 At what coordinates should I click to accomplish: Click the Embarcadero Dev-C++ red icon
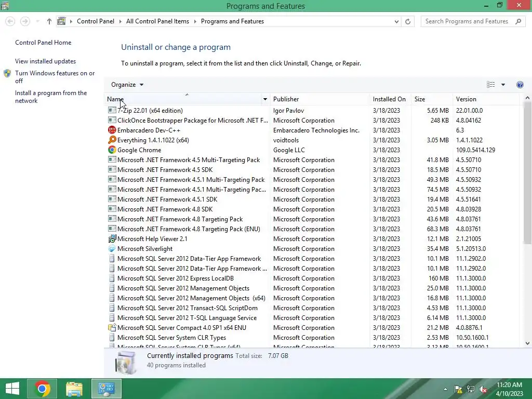point(112,130)
